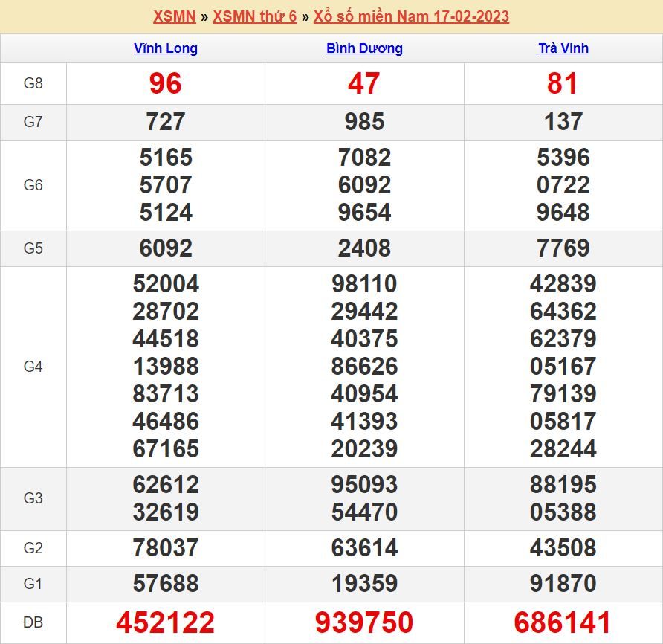Click G4 number 28702

166,312
